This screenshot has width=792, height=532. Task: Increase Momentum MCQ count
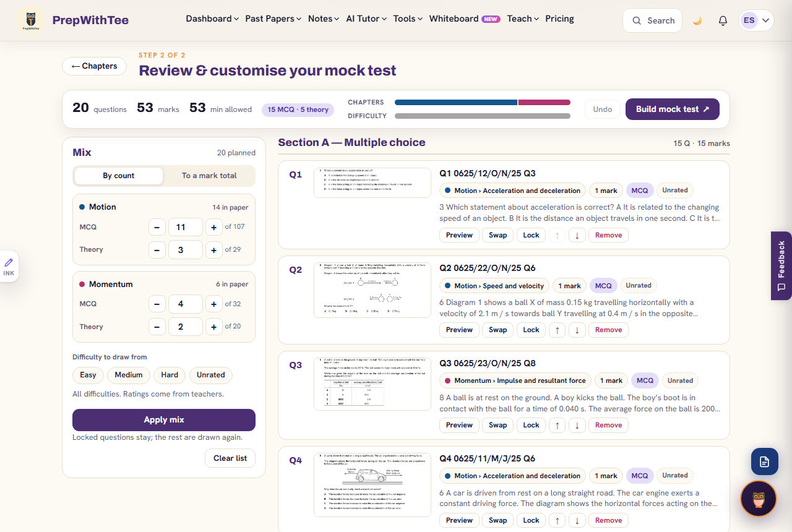(213, 304)
